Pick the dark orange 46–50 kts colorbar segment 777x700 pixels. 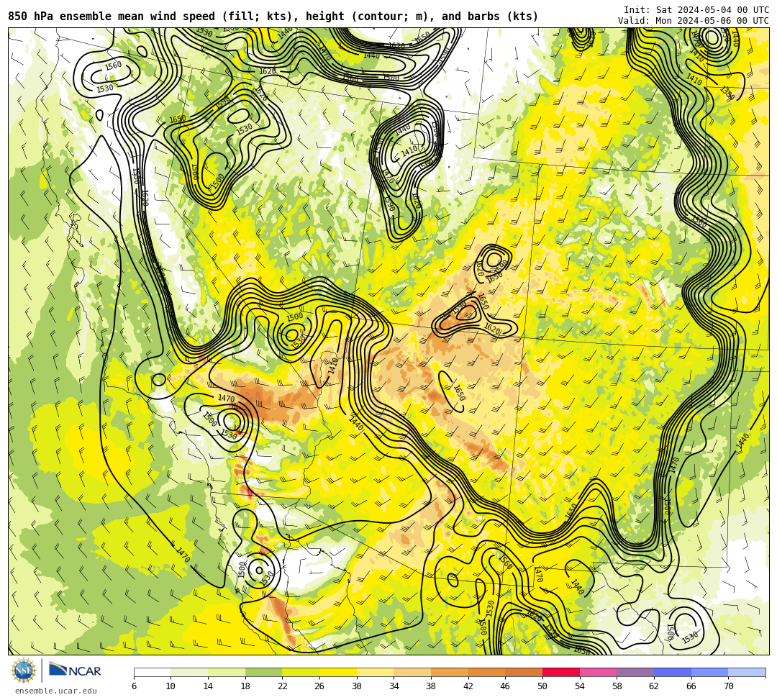(524, 672)
